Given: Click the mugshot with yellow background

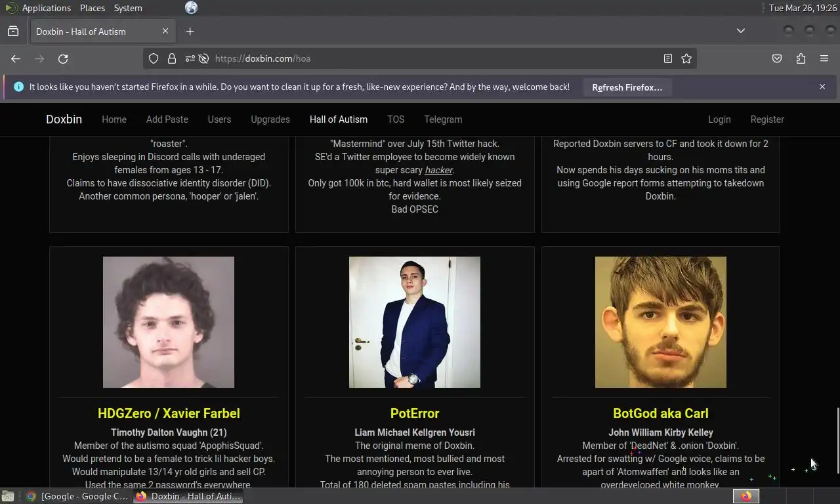Looking at the screenshot, I should coord(661,322).
